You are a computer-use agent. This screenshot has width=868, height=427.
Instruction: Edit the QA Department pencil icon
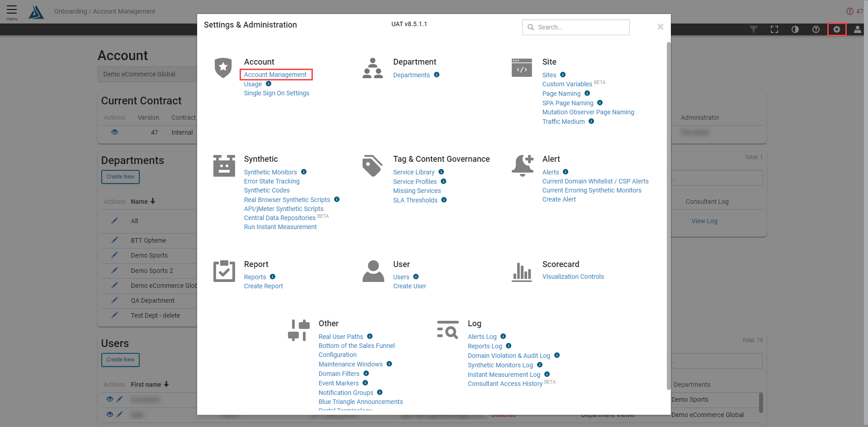point(114,300)
